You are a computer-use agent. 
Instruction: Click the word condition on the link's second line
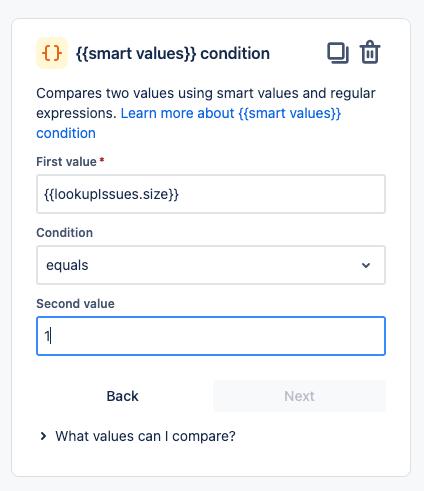tap(66, 133)
